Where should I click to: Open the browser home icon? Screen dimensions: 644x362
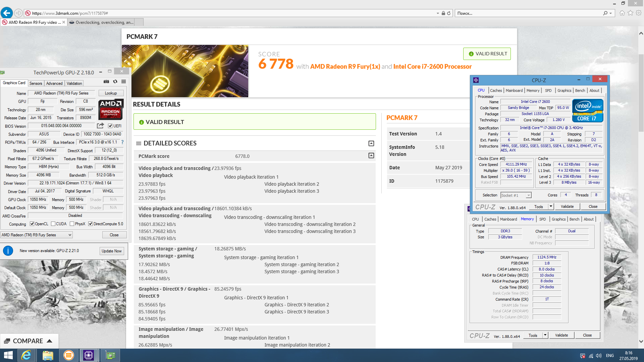(x=622, y=13)
